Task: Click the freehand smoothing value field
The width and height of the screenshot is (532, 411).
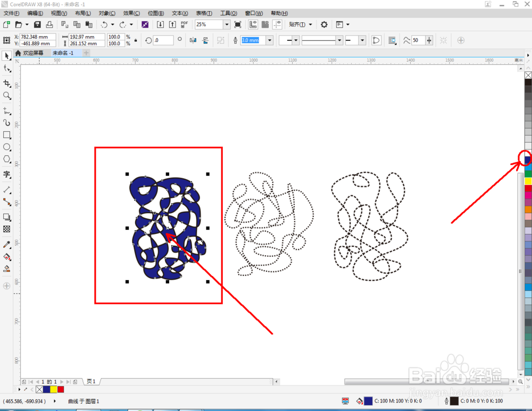Action: [x=418, y=40]
